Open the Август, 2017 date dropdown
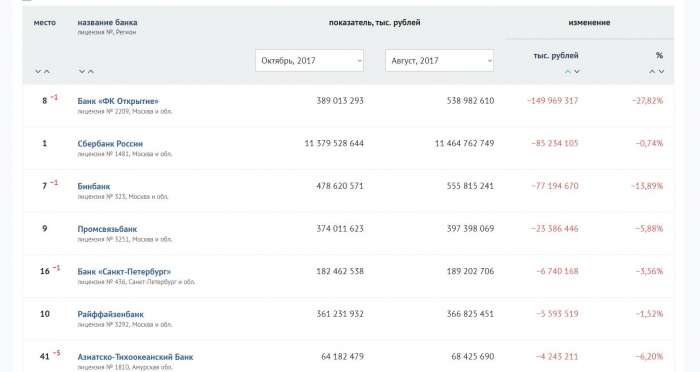The width and height of the screenshot is (700, 372). [439, 60]
